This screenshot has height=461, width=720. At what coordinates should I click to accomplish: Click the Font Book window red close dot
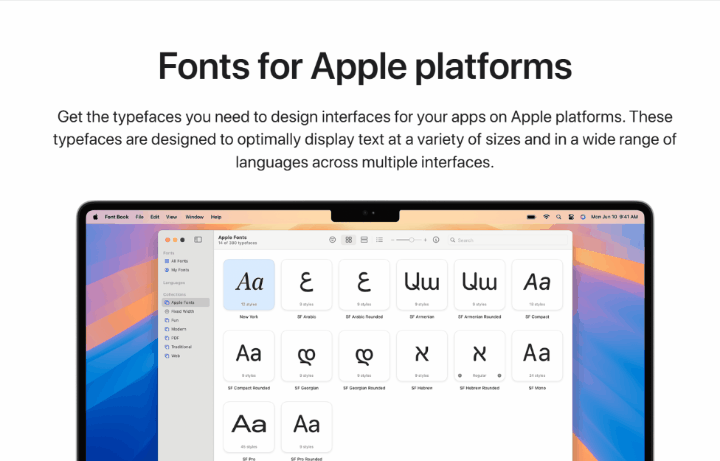pyautogui.click(x=168, y=240)
